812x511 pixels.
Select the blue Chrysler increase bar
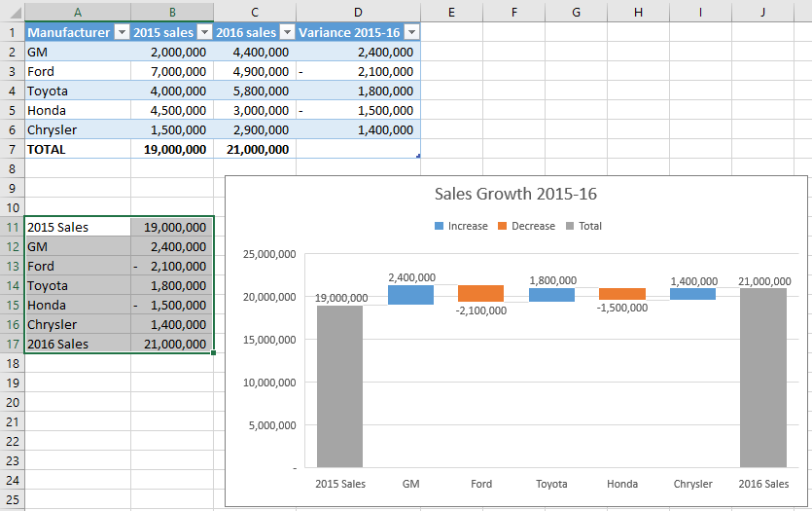pos(692,294)
